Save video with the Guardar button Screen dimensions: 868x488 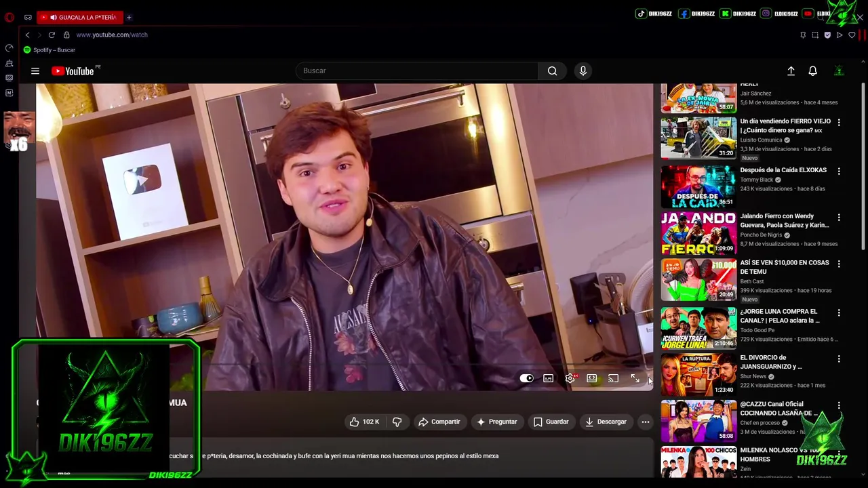(551, 422)
